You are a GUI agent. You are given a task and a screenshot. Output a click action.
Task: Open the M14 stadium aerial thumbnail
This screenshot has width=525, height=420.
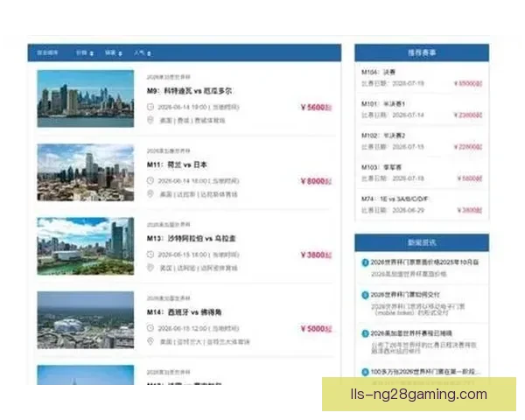(x=85, y=320)
